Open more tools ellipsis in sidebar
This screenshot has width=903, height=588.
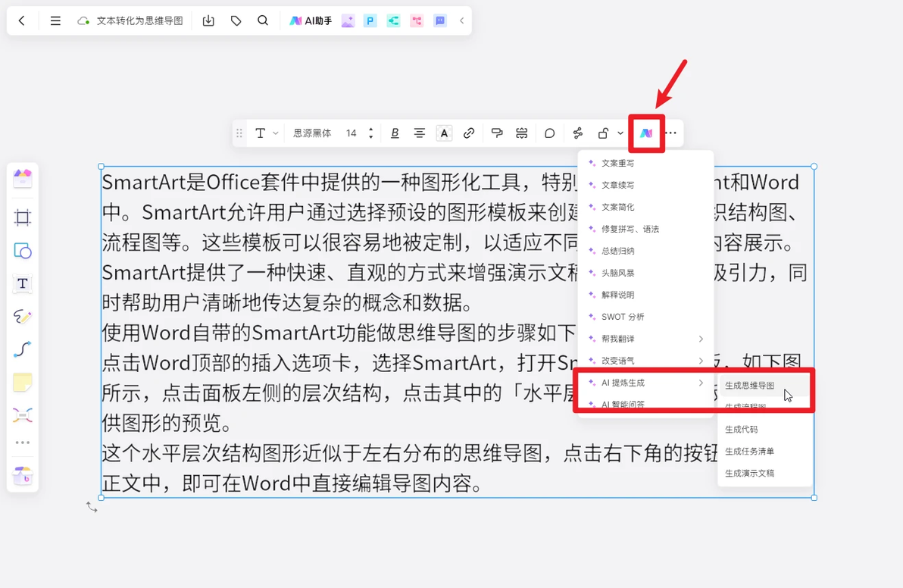pyautogui.click(x=23, y=443)
